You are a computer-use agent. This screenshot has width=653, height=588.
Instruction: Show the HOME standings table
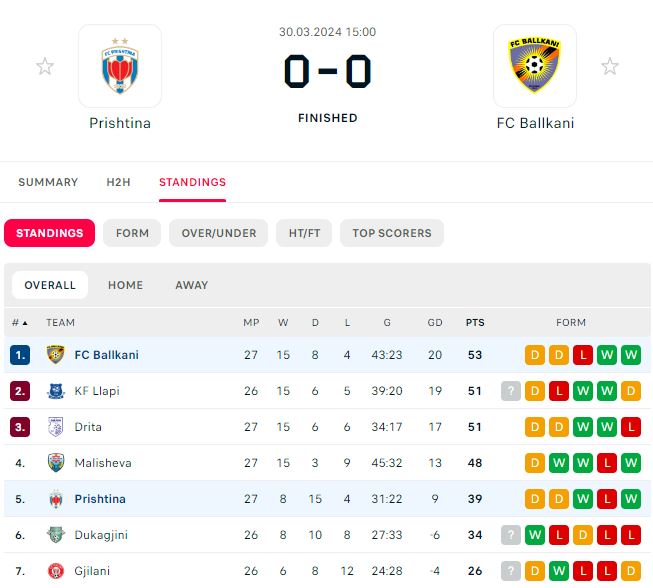point(125,285)
